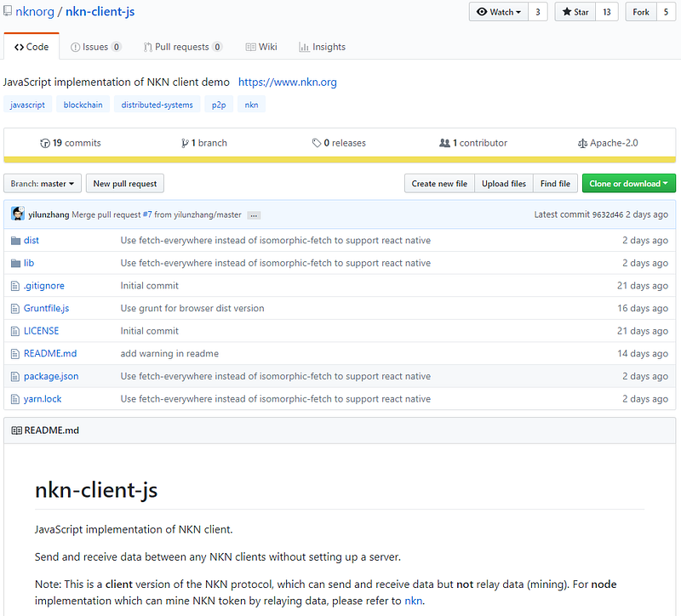The height and width of the screenshot is (616, 681).
Task: Click the forks count 5
Action: 666,12
